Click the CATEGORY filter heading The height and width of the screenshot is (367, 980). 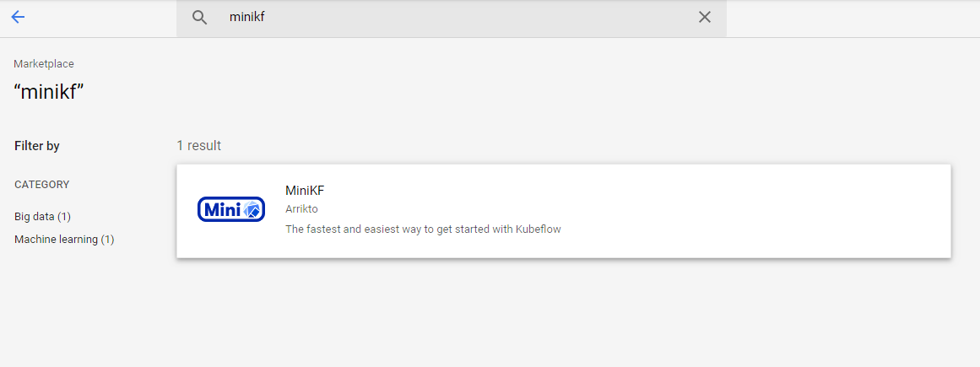pyautogui.click(x=41, y=185)
